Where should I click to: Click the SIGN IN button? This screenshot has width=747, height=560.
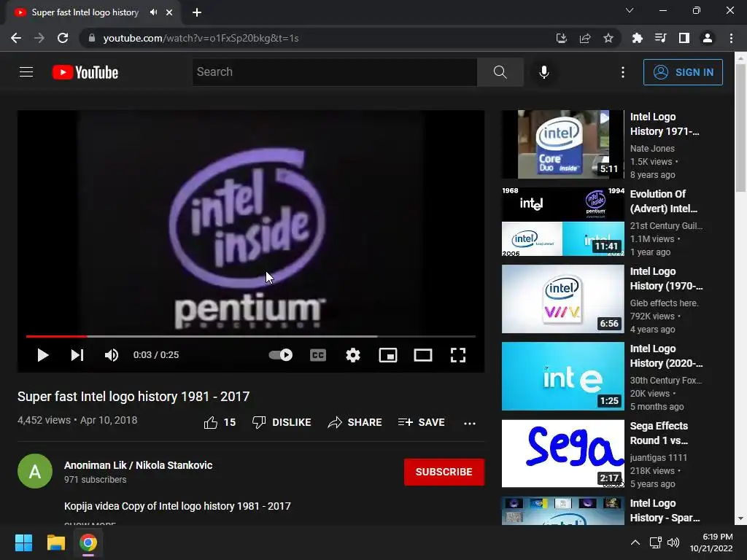point(683,72)
